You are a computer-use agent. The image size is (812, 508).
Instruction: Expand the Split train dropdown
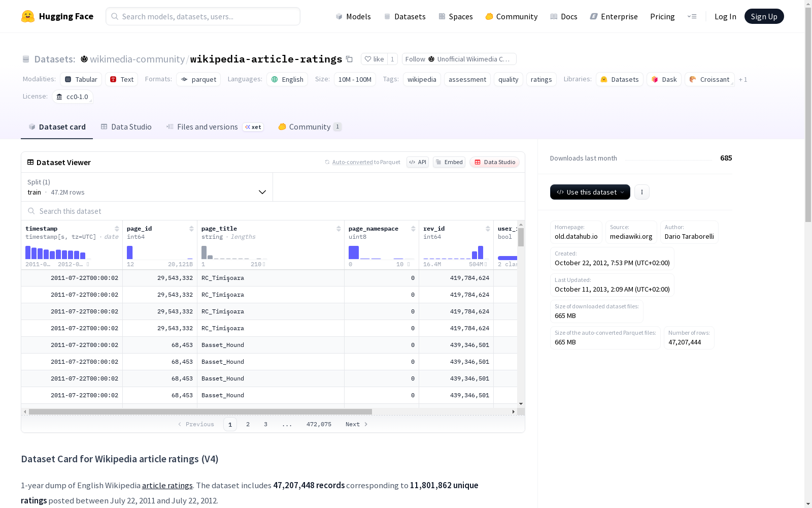[x=147, y=187]
